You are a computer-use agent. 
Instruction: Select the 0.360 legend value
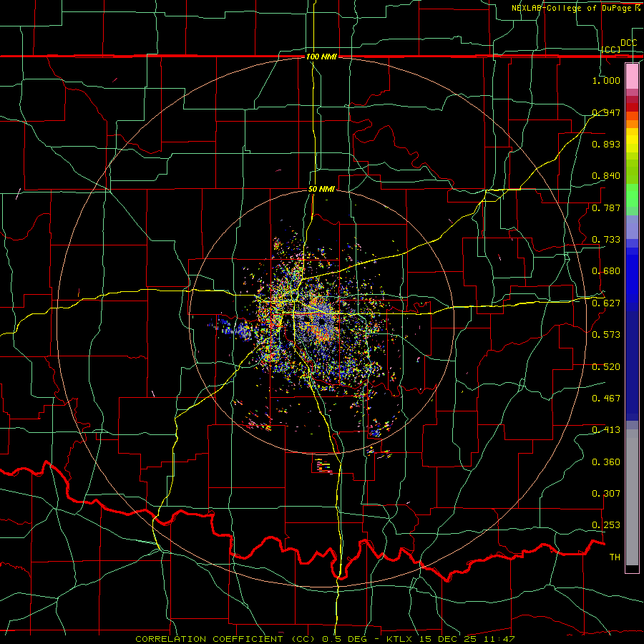606,462
